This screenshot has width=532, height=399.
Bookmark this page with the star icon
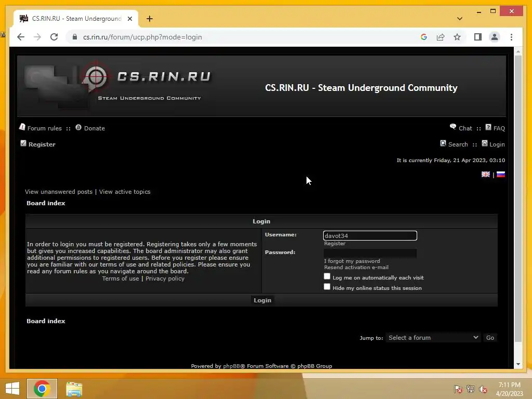457,37
